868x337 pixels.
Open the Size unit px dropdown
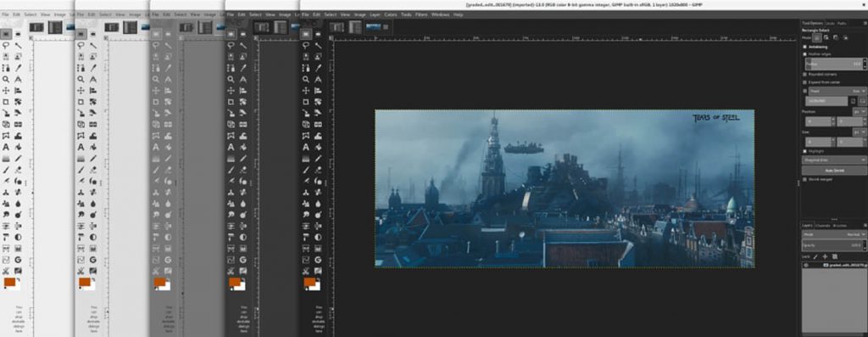(860, 132)
